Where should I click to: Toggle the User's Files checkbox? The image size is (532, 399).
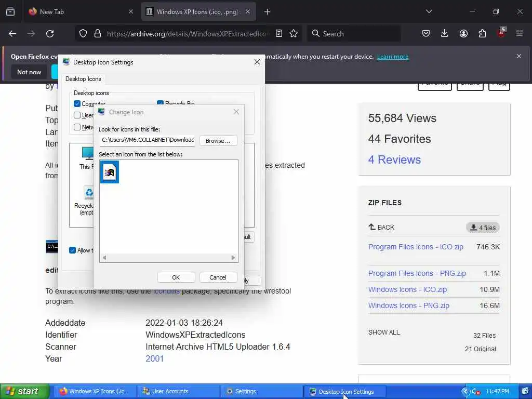(x=77, y=115)
